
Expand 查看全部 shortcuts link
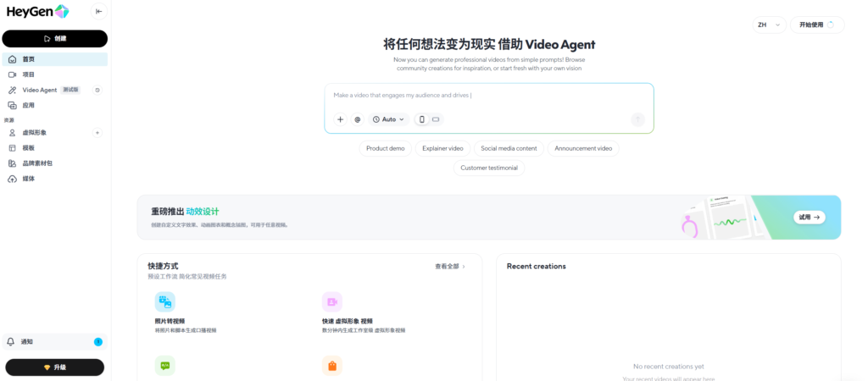450,266
